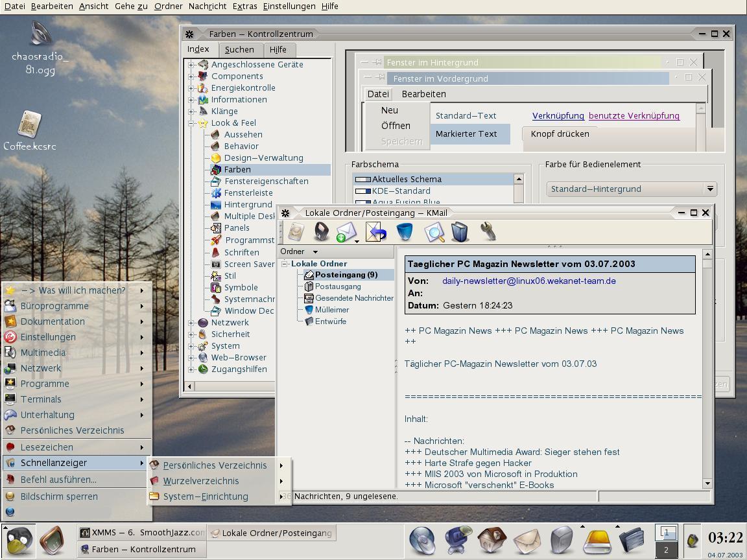Select Aktuelles Schema in Farbschema list

pyautogui.click(x=434, y=179)
